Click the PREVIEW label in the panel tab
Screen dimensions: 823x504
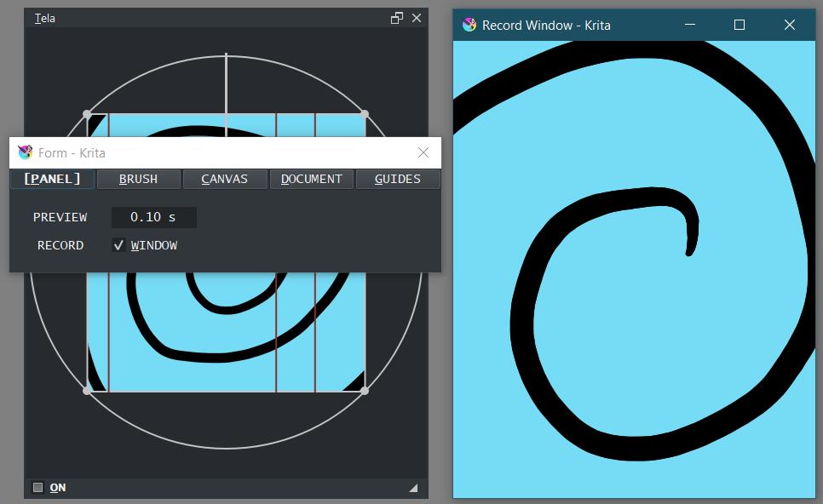(x=60, y=217)
